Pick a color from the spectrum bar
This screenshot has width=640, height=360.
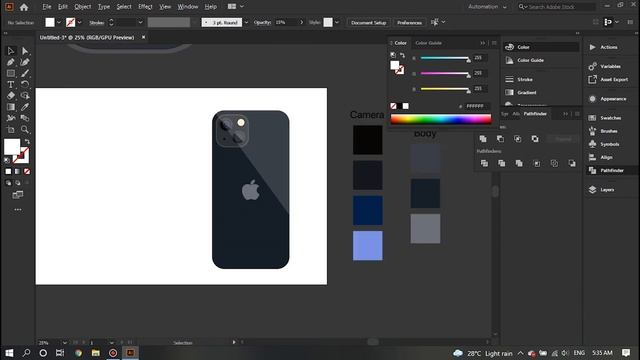441,119
